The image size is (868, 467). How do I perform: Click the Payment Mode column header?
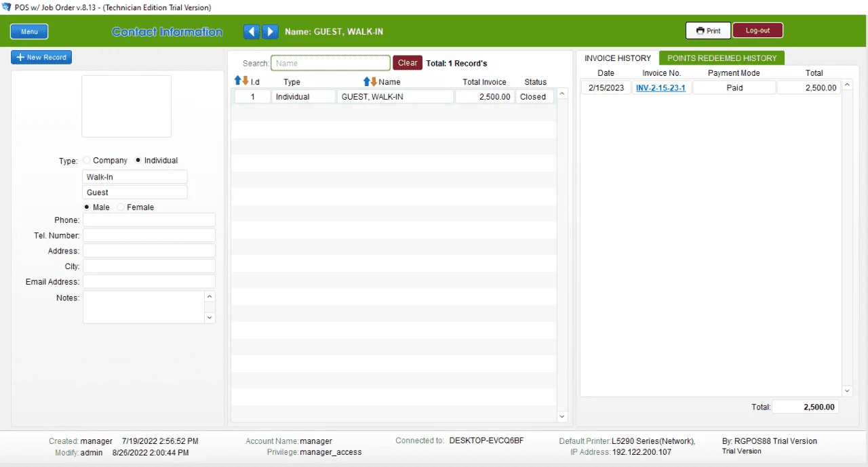click(734, 73)
